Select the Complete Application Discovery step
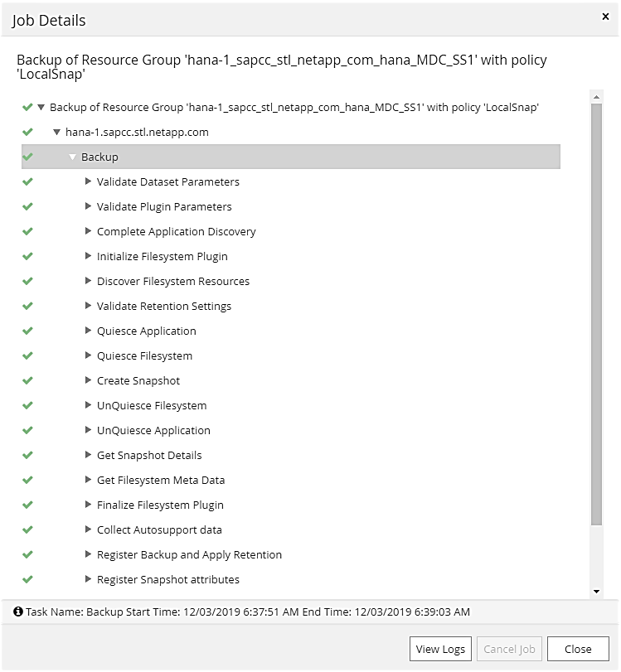 click(x=176, y=231)
